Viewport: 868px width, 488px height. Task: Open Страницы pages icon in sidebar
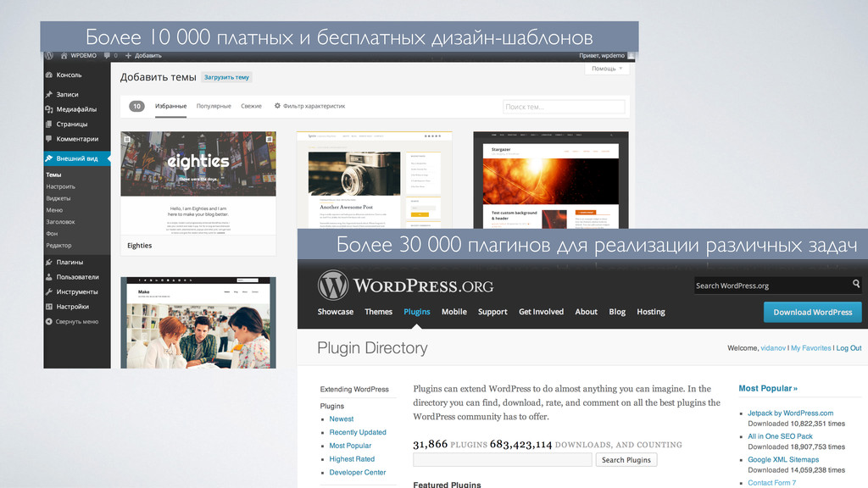[48, 124]
